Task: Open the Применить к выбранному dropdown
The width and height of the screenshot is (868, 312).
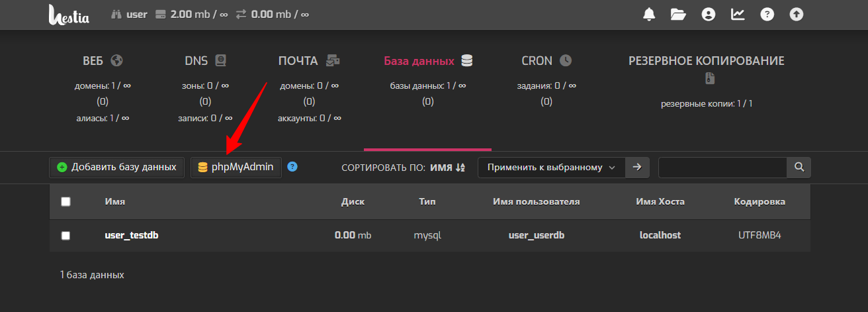Action: (x=552, y=168)
